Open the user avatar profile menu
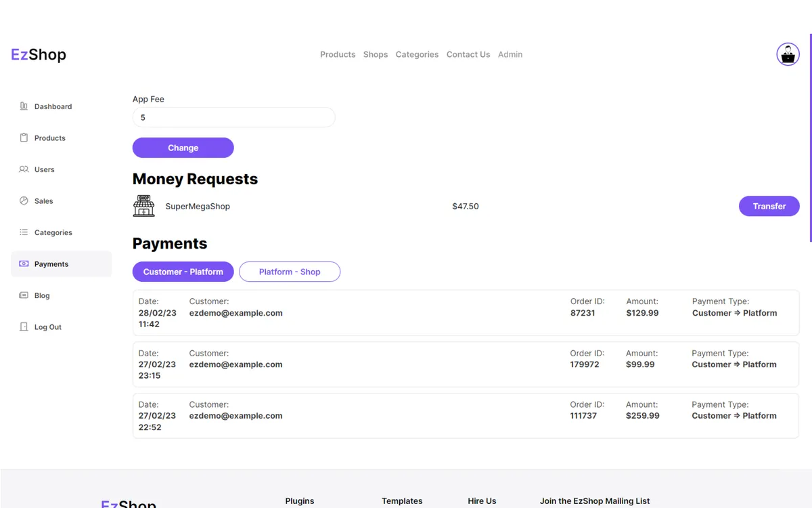The image size is (812, 508). (x=788, y=54)
